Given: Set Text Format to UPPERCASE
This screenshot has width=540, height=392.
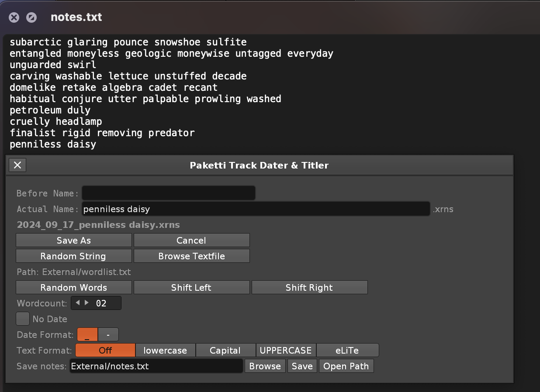Looking at the screenshot, I should point(286,351).
